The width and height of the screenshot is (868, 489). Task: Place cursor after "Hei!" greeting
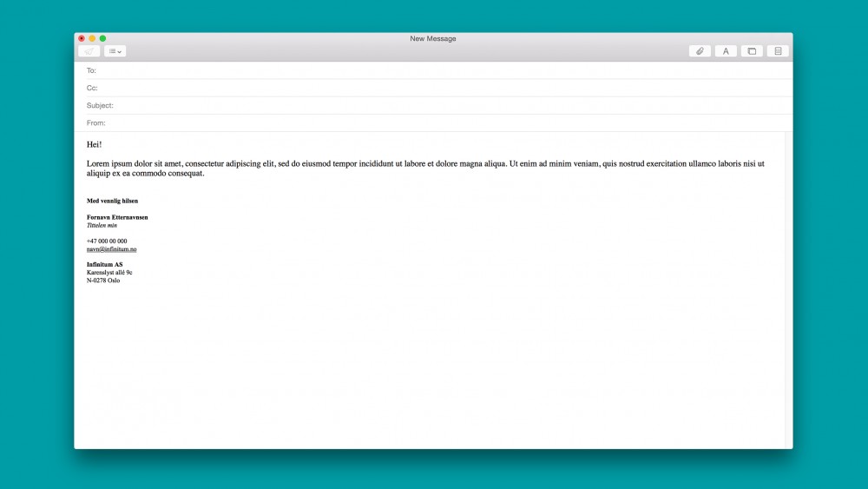[x=103, y=144]
